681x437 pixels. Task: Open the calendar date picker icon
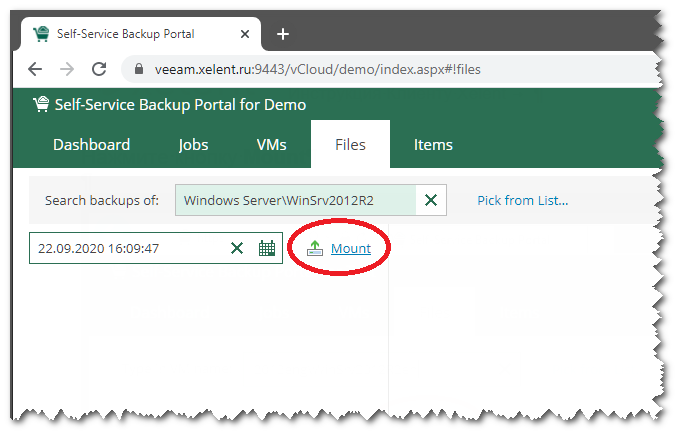point(267,248)
